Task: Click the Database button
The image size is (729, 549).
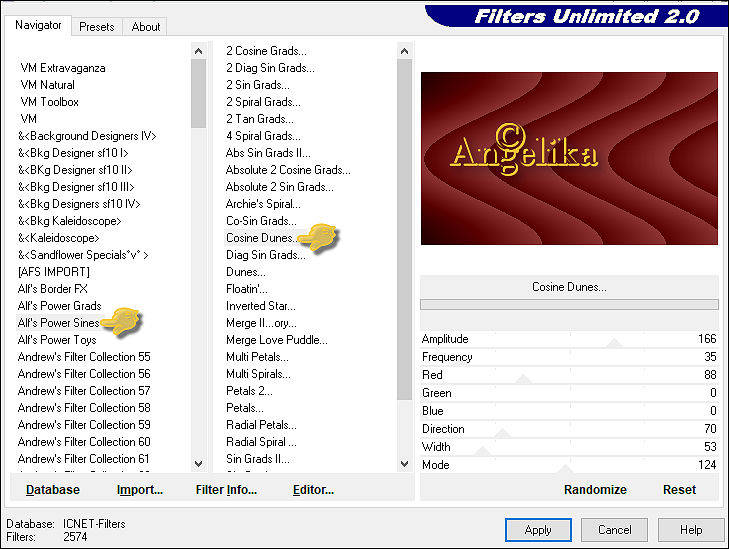Action: [x=53, y=489]
